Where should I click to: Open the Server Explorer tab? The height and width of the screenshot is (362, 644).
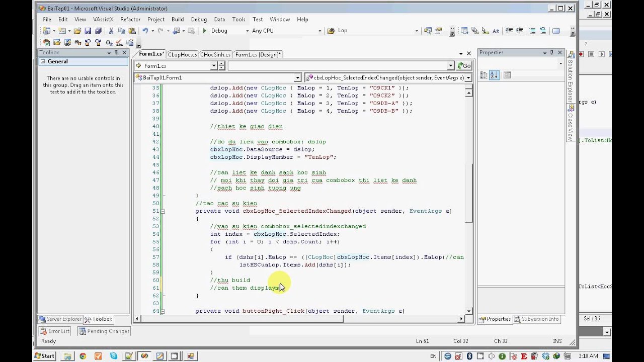pyautogui.click(x=60, y=319)
